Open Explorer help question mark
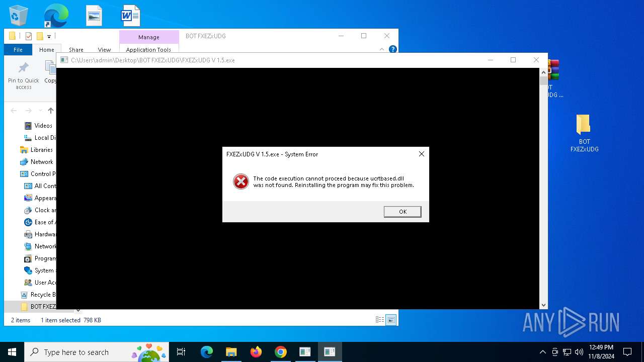 [393, 49]
